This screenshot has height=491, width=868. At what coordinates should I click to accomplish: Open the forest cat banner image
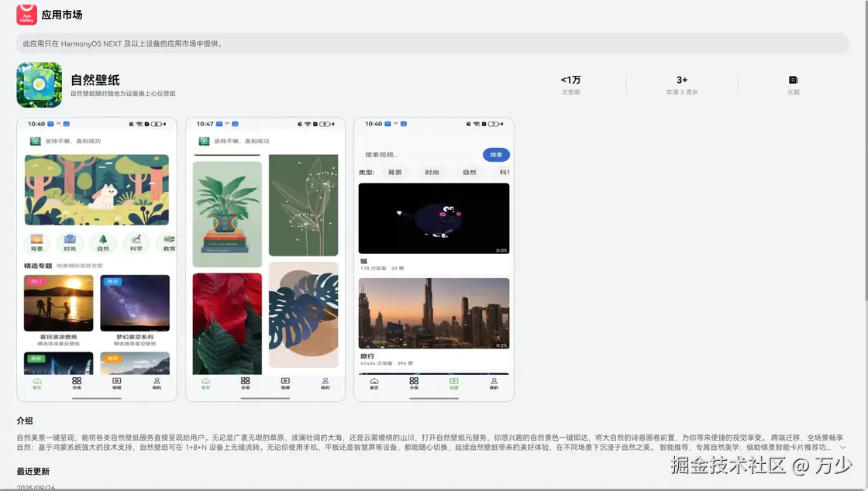[x=97, y=190]
